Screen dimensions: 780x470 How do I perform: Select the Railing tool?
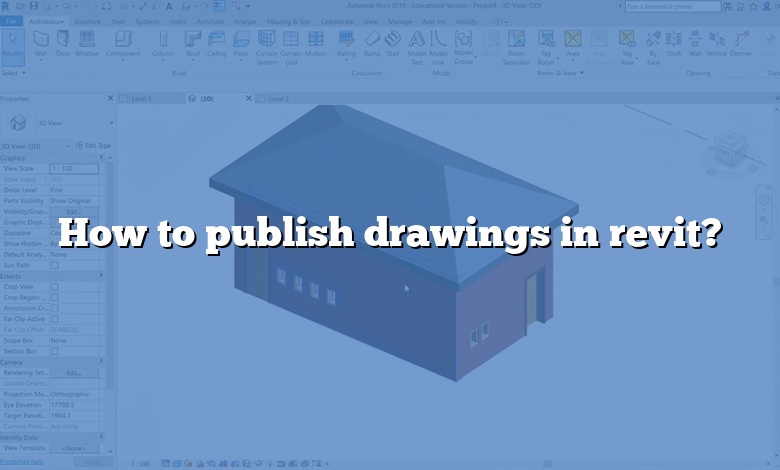click(x=346, y=44)
